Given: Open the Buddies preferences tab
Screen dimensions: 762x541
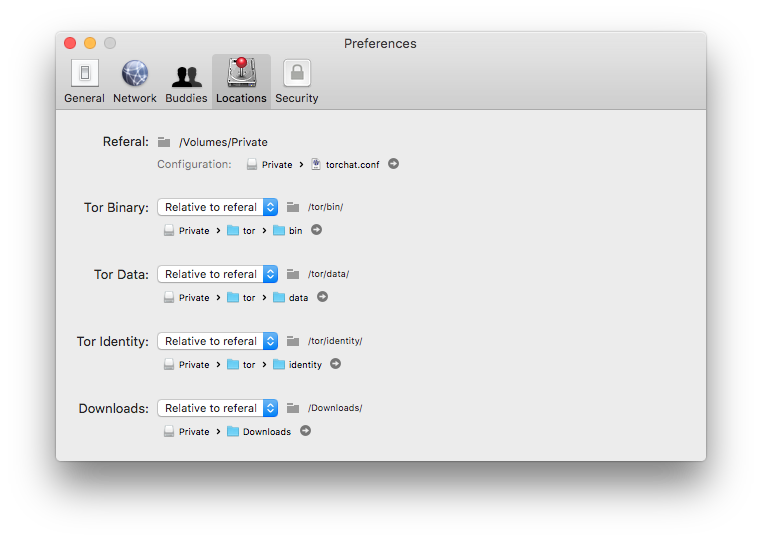Looking at the screenshot, I should [186, 81].
